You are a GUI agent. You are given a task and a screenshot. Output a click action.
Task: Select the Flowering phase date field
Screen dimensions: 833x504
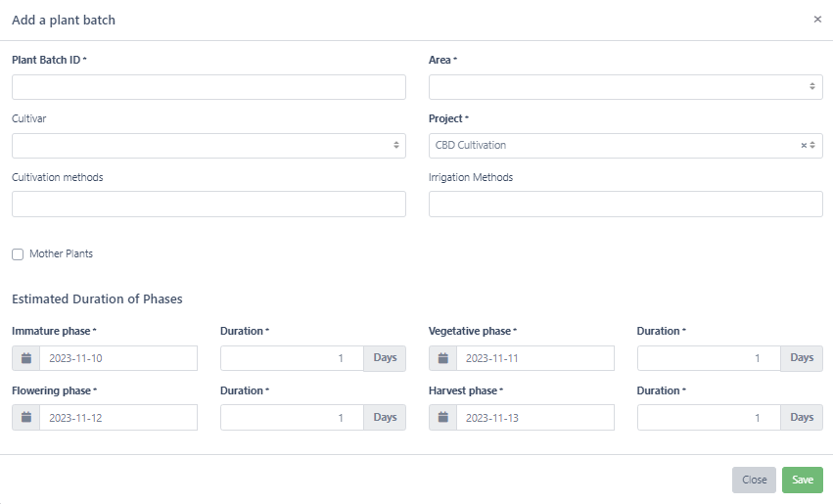pyautogui.click(x=117, y=418)
